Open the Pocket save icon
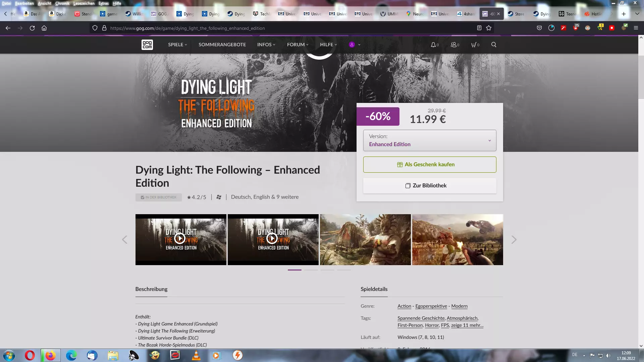644x362 pixels. pos(539,28)
